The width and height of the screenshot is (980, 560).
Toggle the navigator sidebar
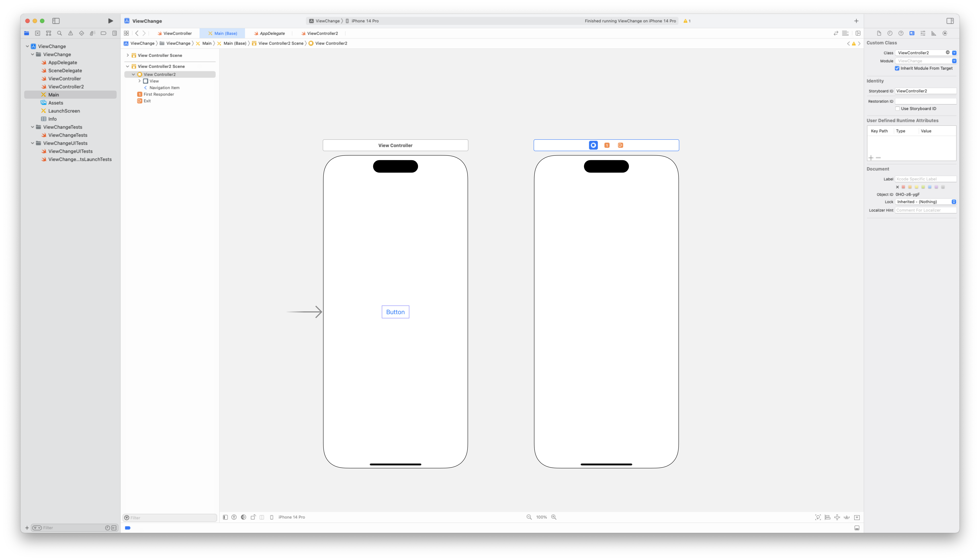coord(56,21)
